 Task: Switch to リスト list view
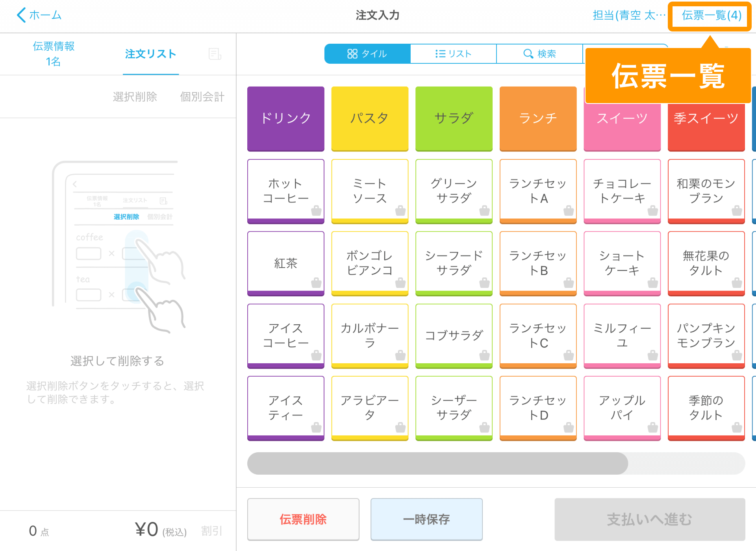click(x=453, y=54)
